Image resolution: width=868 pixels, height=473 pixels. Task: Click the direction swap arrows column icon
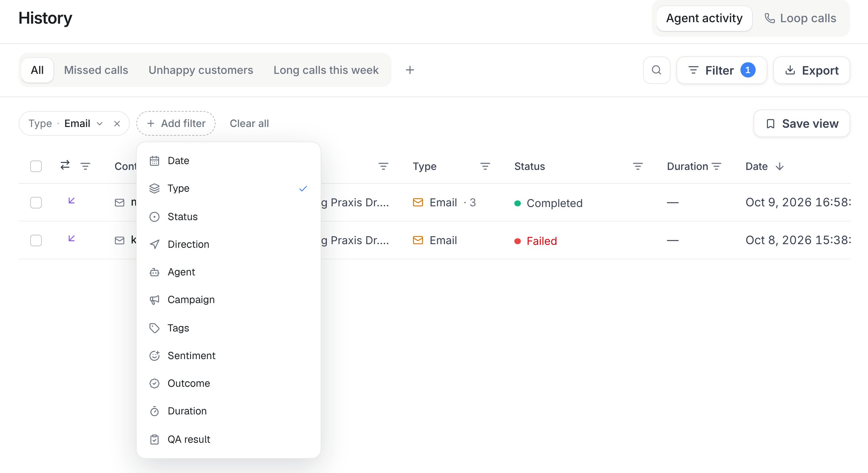pos(65,166)
